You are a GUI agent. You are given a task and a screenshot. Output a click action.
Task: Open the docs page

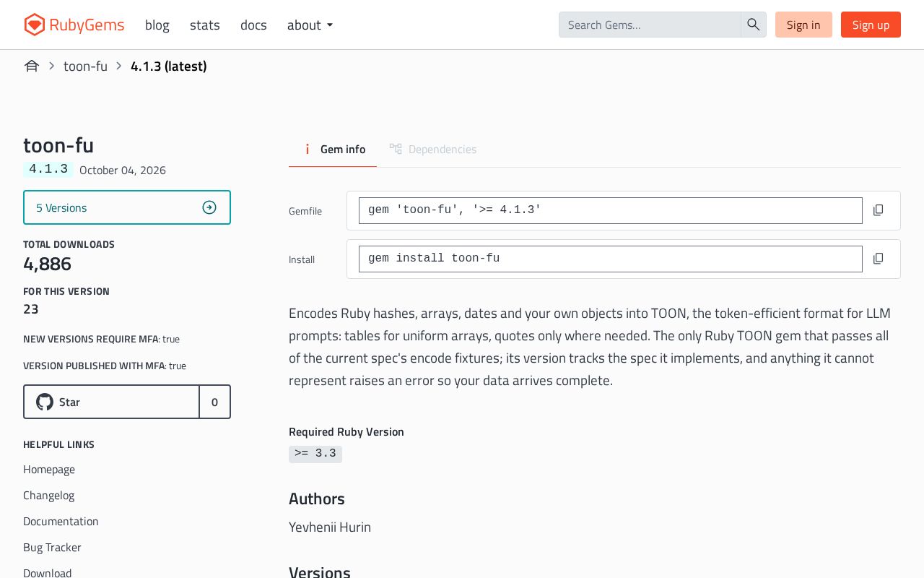click(x=253, y=25)
